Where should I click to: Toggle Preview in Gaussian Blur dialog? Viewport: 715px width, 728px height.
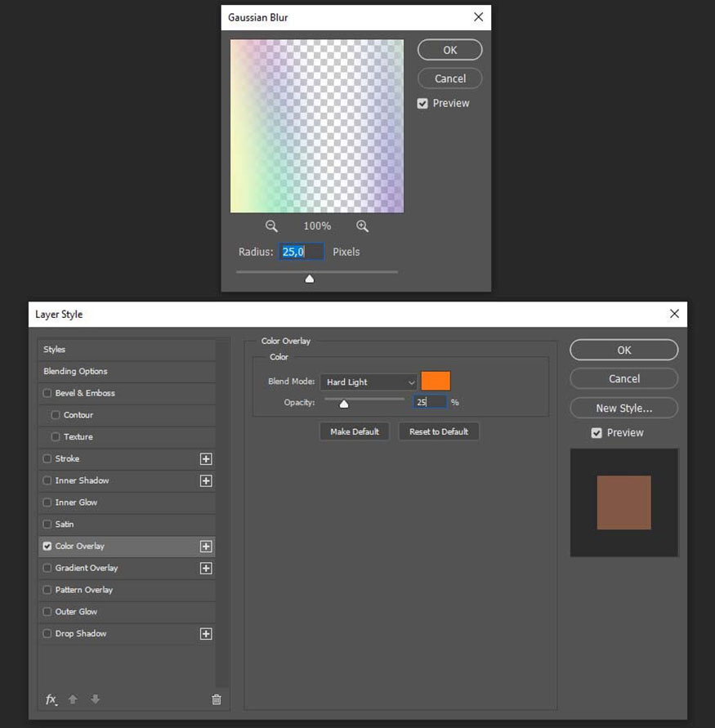pos(422,104)
